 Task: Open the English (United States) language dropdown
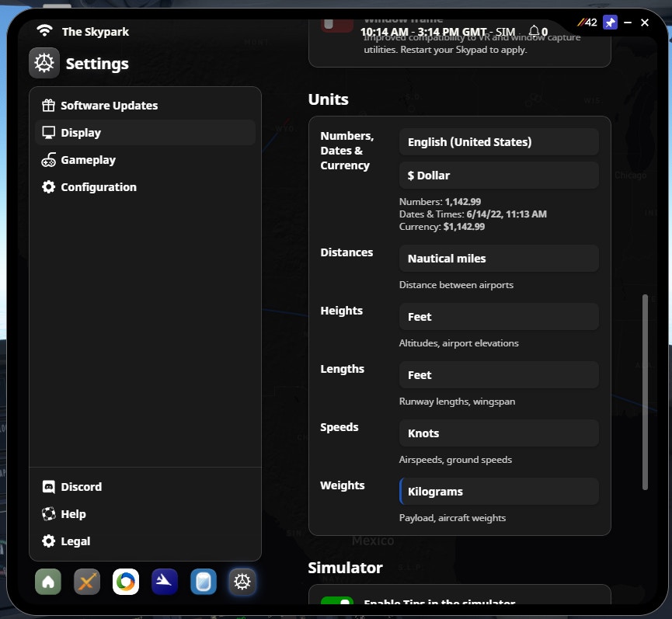[499, 142]
